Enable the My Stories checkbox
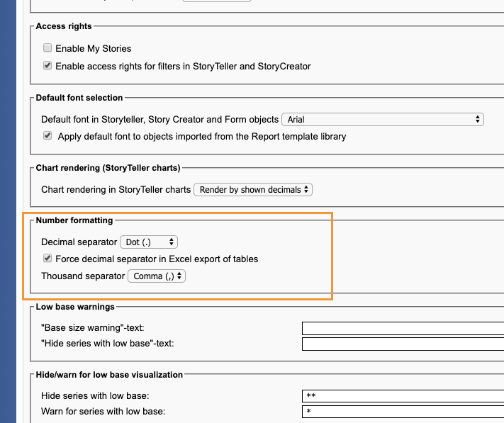Screen dimensions: 504x423 pyautogui.click(x=47, y=48)
